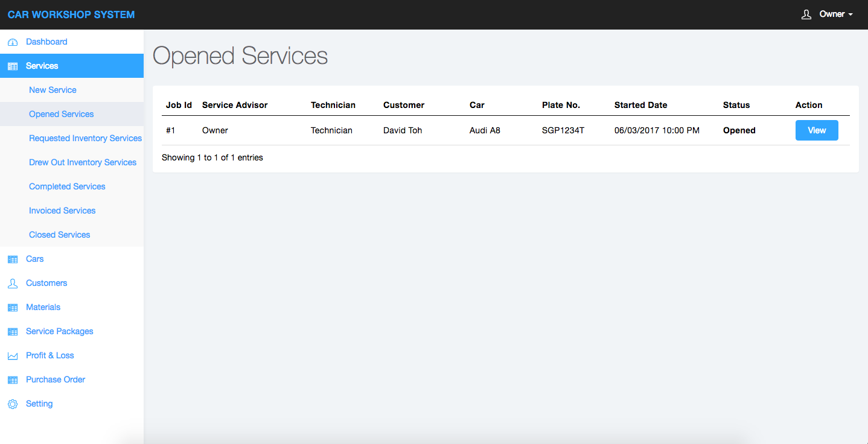
Task: Open the Owner account dropdown
Action: (x=836, y=14)
